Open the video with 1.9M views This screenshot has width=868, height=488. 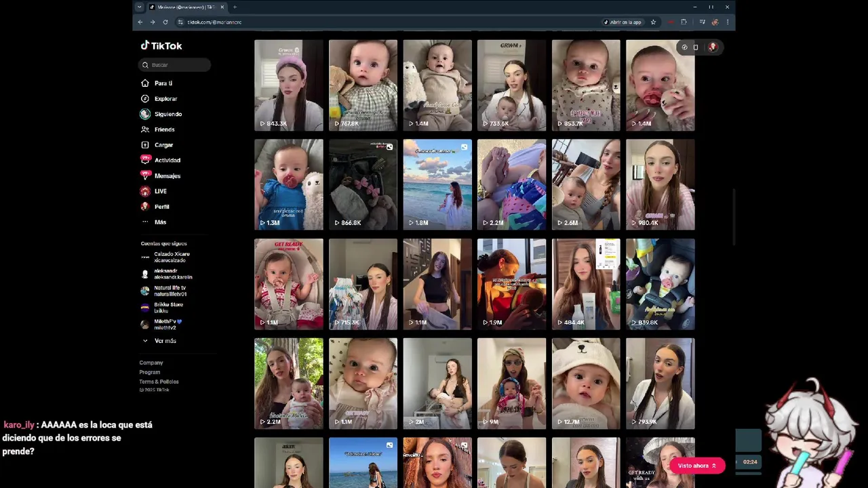click(x=512, y=284)
